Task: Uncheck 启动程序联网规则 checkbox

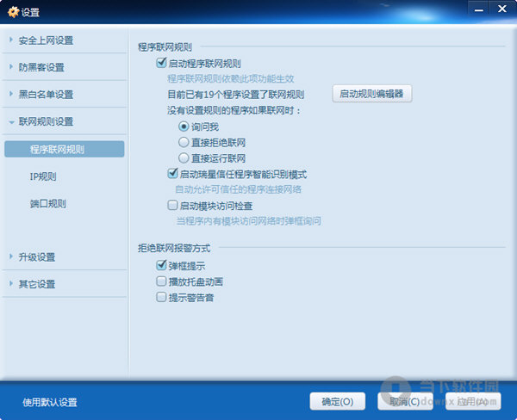Action: coord(161,63)
